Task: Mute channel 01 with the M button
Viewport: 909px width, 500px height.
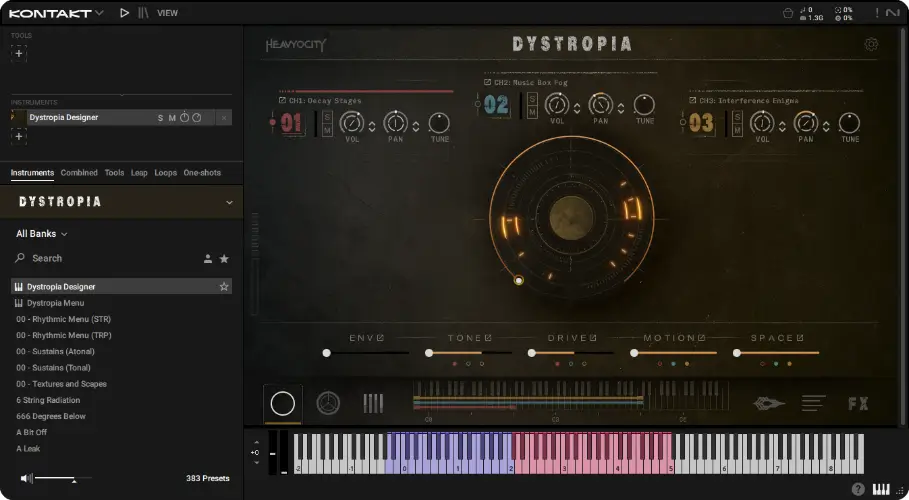Action: [x=328, y=129]
